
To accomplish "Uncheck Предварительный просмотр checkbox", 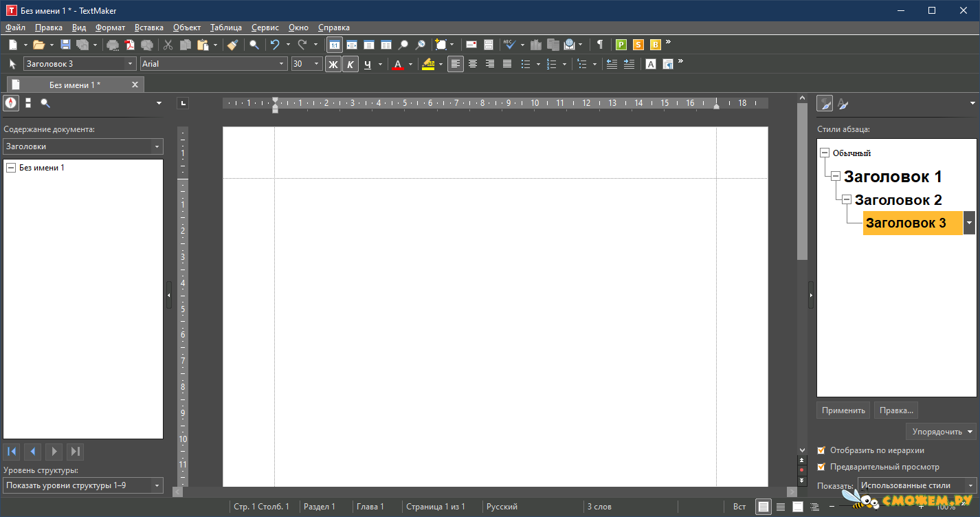I will click(x=821, y=467).
